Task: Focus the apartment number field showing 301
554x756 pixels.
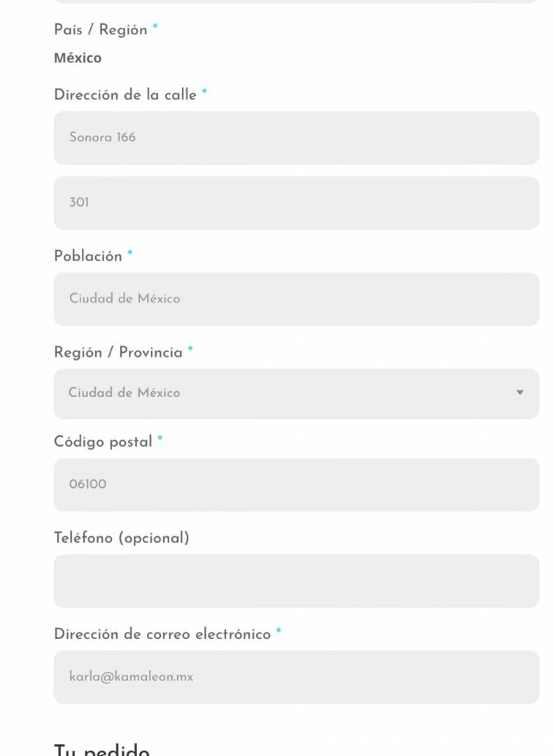Action: [x=297, y=203]
